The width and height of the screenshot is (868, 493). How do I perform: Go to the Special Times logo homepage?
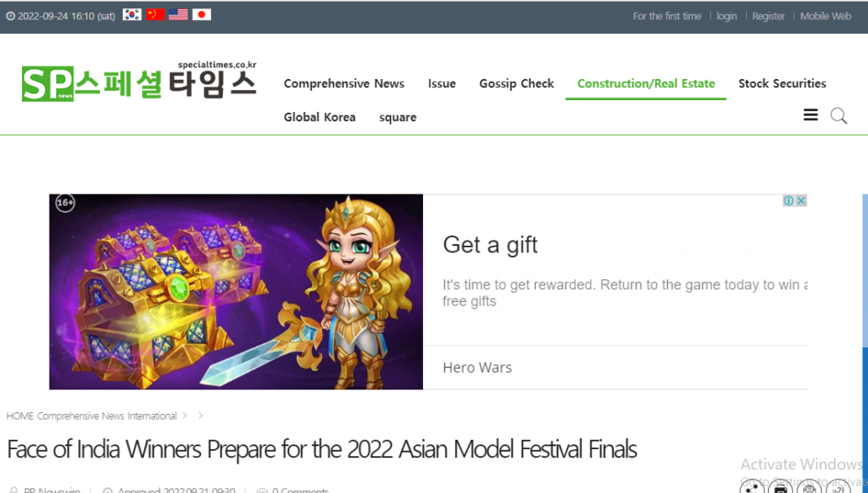(x=139, y=82)
